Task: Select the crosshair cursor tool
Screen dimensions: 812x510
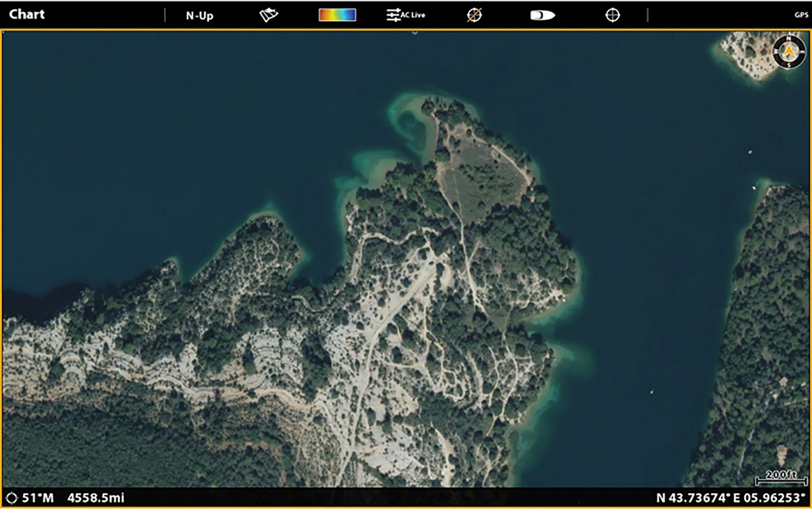Action: pos(612,15)
